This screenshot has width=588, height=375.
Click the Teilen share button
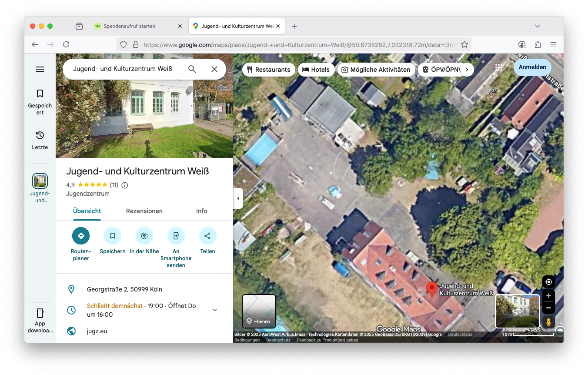point(208,236)
